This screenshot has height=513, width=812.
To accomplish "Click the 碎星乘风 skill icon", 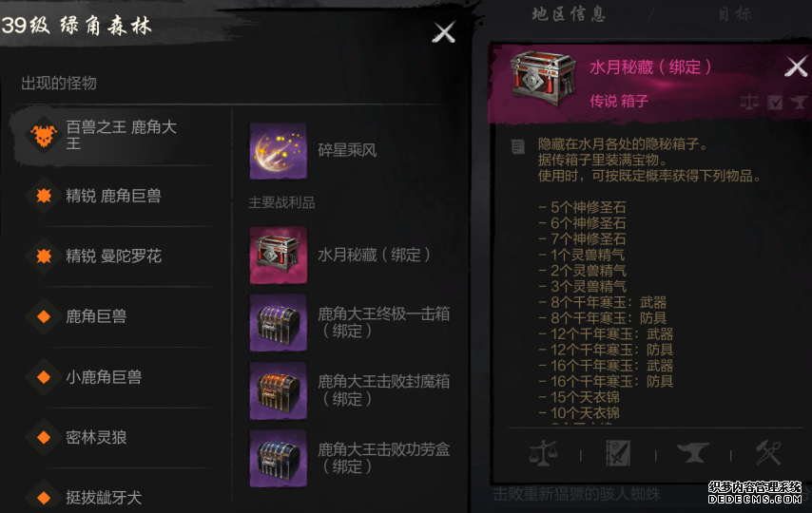I will coord(278,151).
